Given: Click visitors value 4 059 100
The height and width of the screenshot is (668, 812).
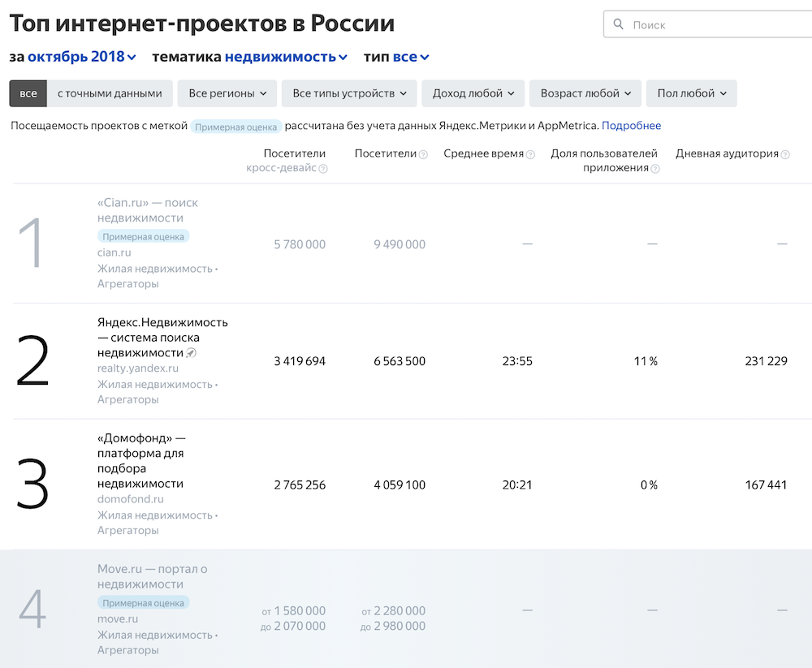Looking at the screenshot, I should pos(400,485).
